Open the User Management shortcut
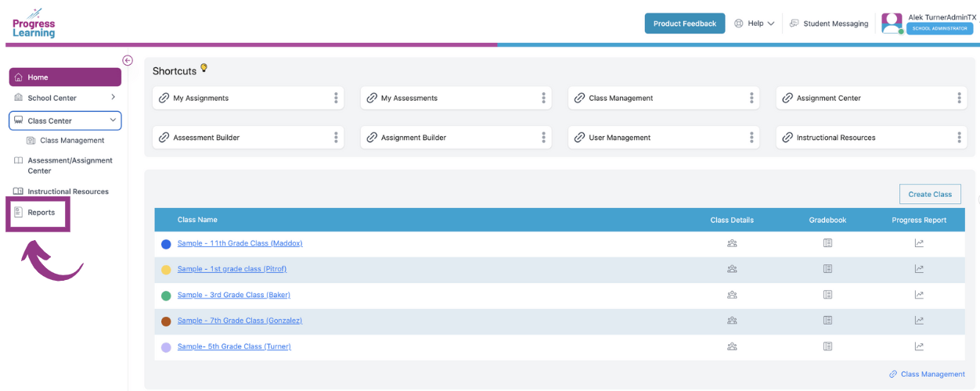Image resolution: width=980 pixels, height=391 pixels. pyautogui.click(x=665, y=137)
